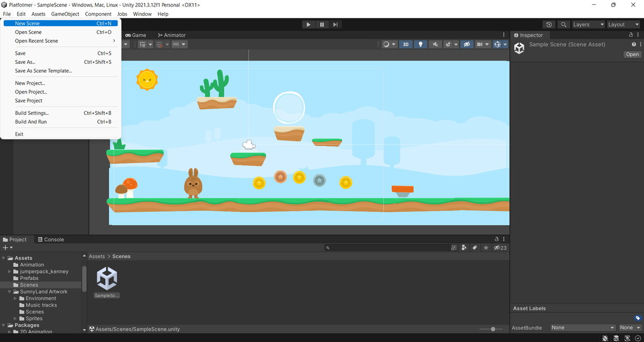Collapse the SunnyLand Artwork folder arrow
The image size is (644, 342).
point(10,292)
